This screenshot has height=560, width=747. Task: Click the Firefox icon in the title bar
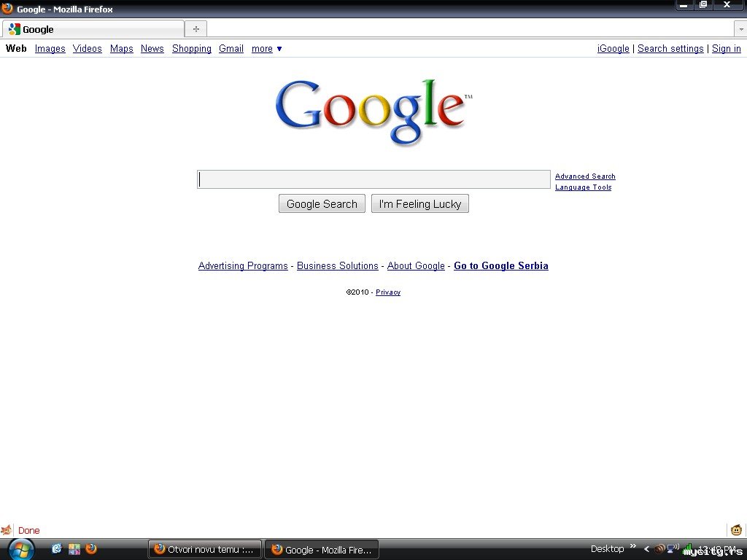tap(7, 9)
